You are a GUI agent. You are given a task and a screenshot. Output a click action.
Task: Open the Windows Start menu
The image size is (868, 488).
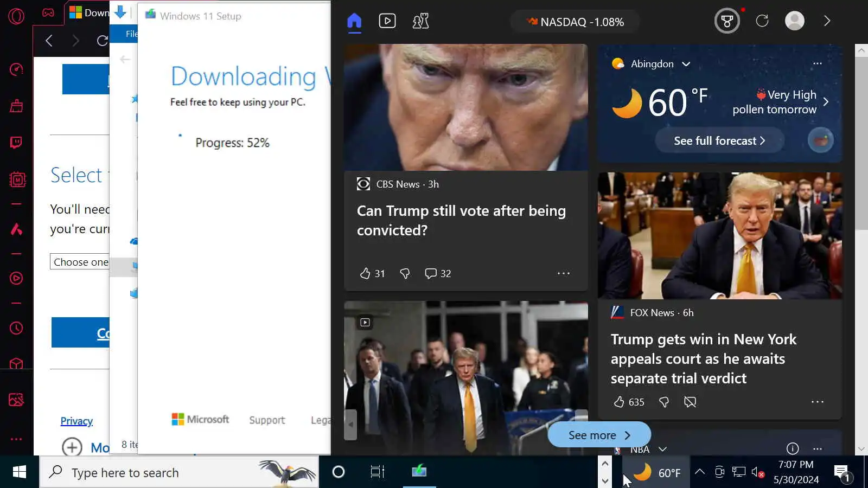20,472
